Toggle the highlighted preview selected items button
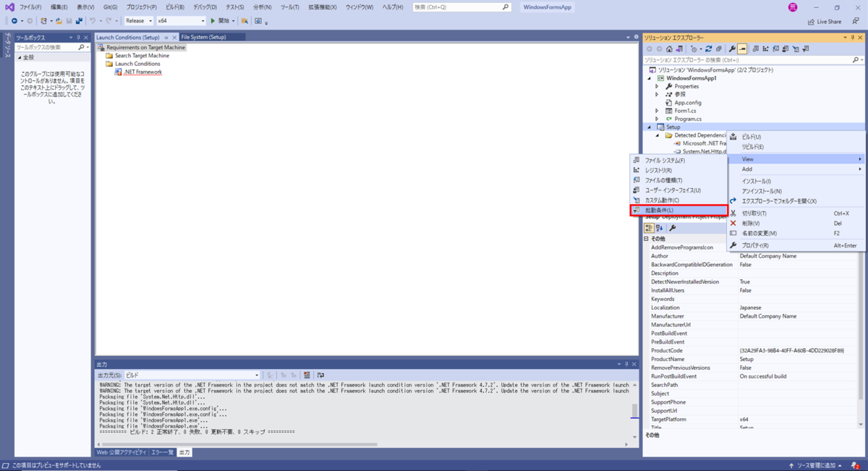The width and height of the screenshot is (868, 471). (x=742, y=49)
